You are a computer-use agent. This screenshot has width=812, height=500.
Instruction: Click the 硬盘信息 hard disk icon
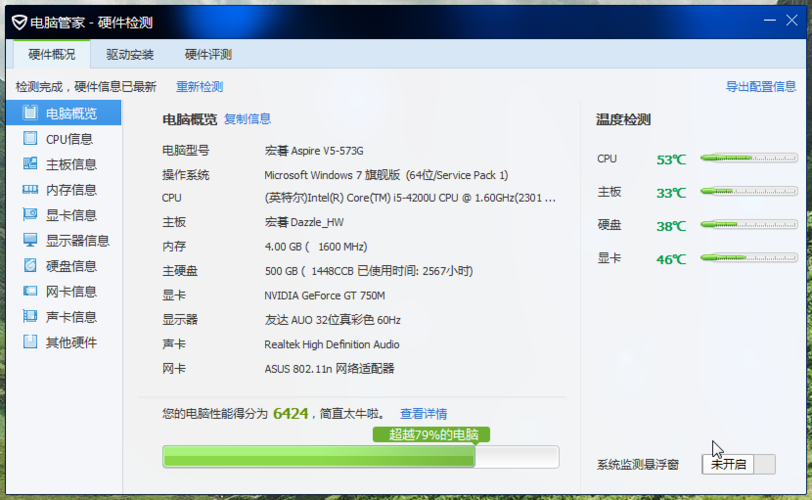click(30, 265)
